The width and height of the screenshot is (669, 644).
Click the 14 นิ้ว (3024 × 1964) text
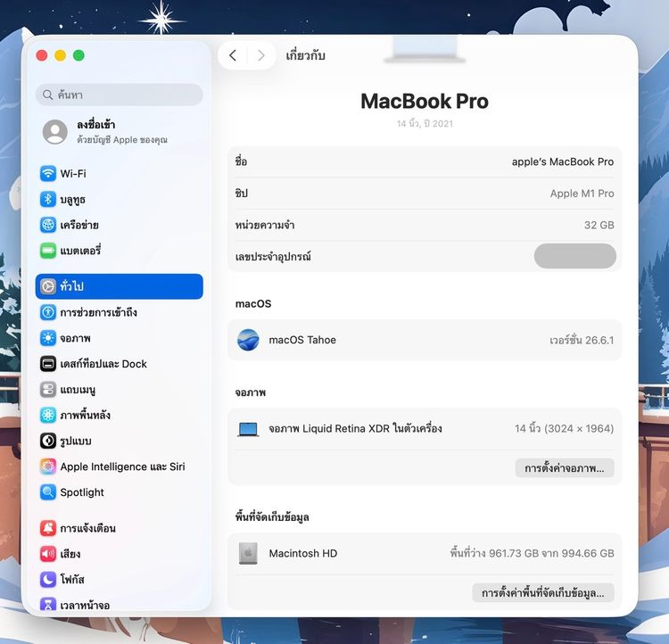tap(564, 428)
